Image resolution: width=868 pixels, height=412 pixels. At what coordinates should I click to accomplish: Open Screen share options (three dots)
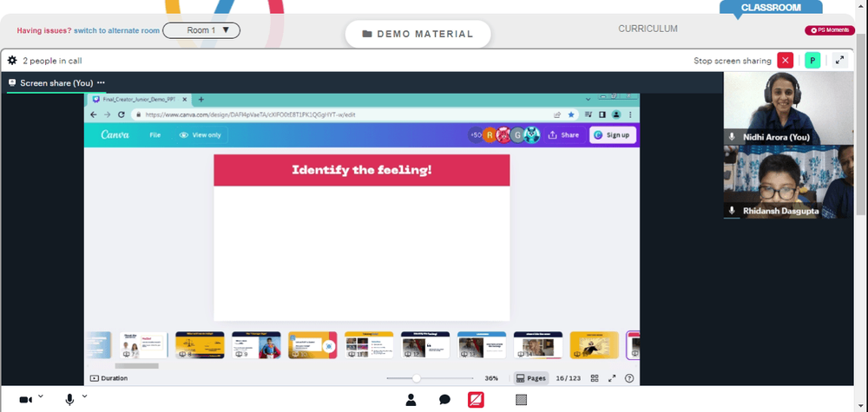(101, 82)
